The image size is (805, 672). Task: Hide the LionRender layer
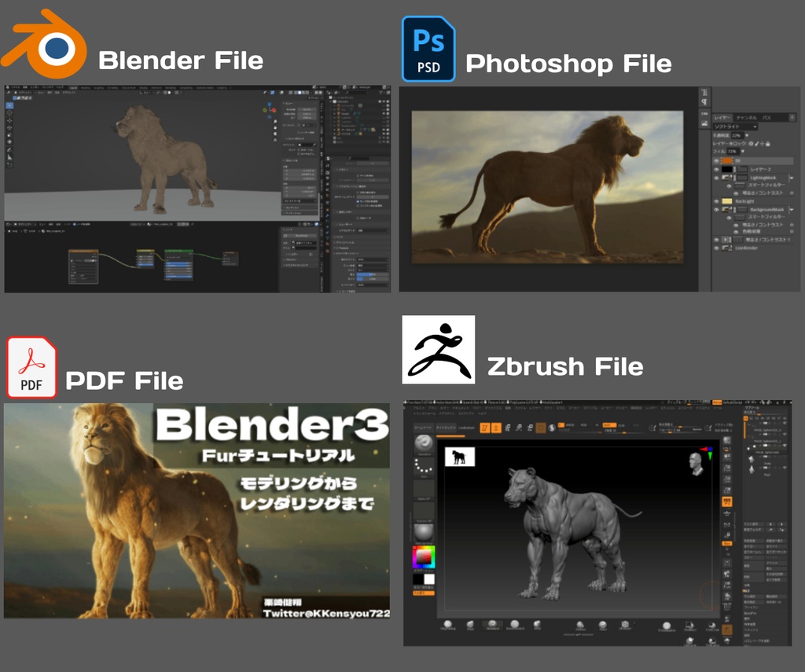716,248
